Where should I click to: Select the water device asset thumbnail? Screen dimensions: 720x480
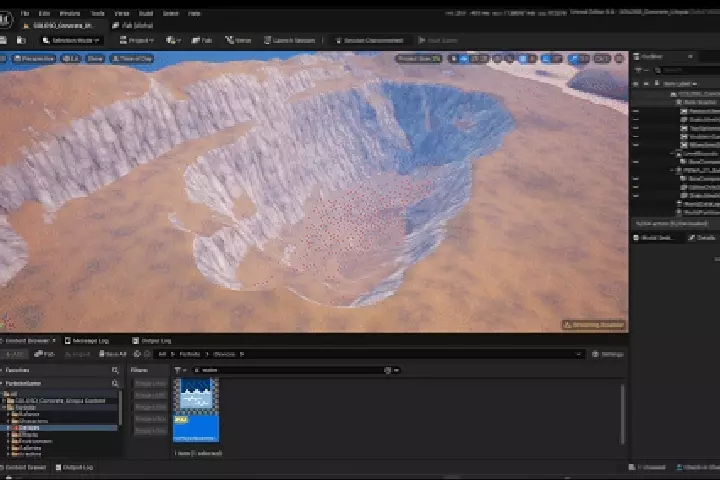point(196,410)
